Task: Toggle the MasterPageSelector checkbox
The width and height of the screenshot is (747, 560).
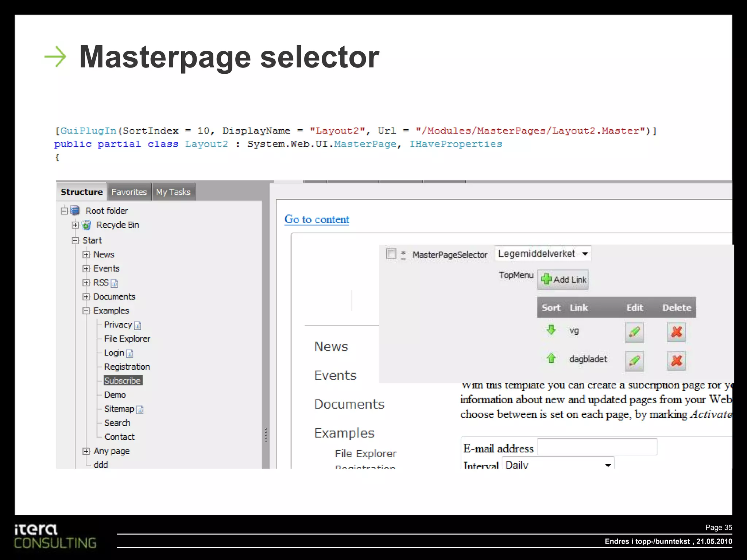Action: (391, 253)
